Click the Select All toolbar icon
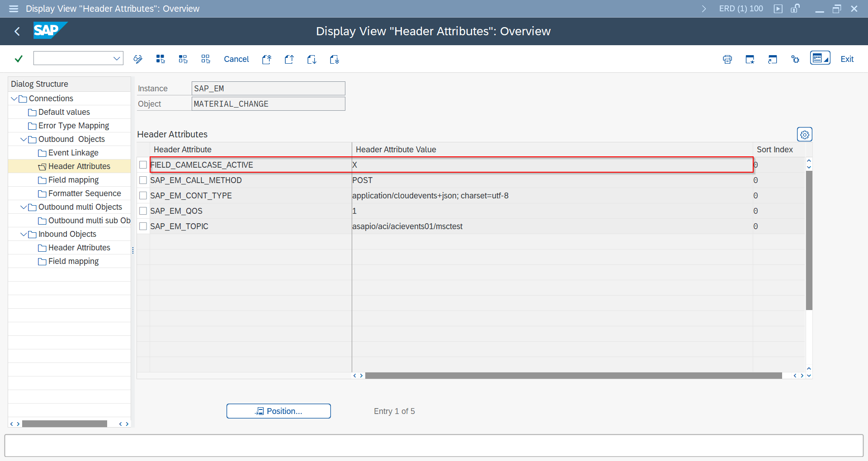 coord(160,59)
